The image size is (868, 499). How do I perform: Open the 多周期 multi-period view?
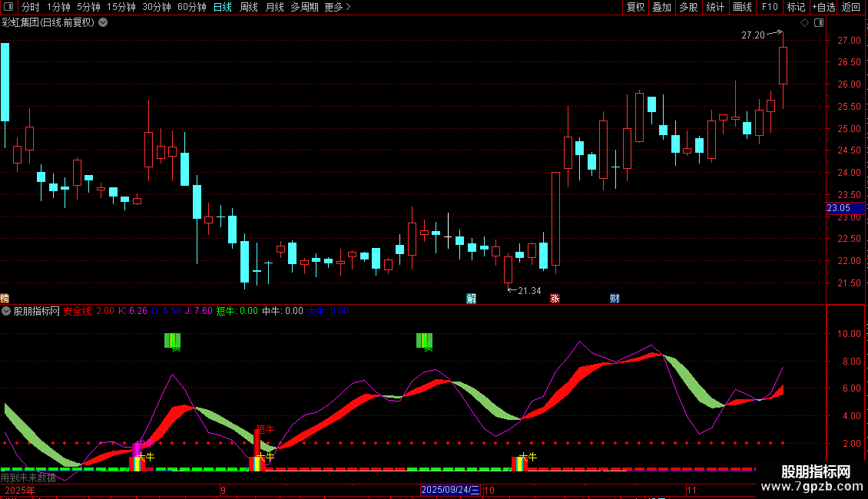304,7
